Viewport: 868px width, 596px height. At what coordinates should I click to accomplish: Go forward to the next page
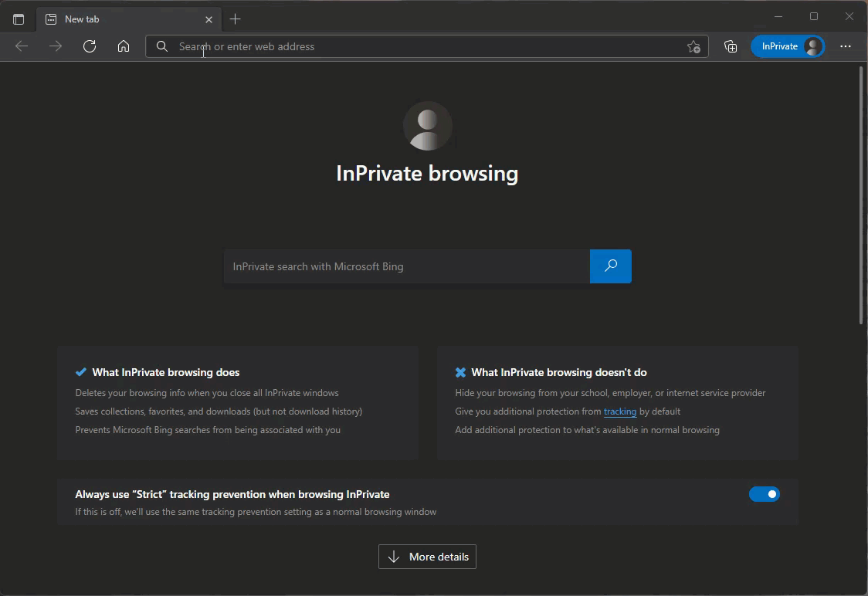tap(56, 46)
